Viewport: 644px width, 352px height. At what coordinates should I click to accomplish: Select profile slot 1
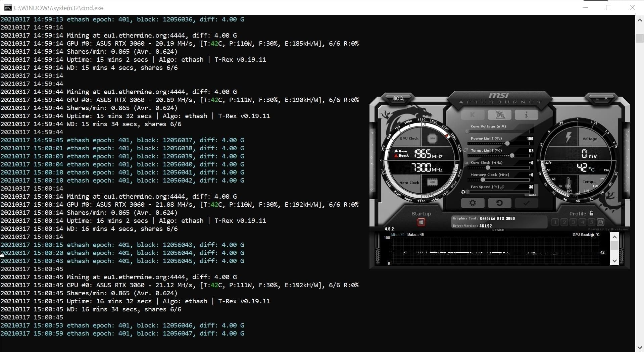(x=555, y=222)
